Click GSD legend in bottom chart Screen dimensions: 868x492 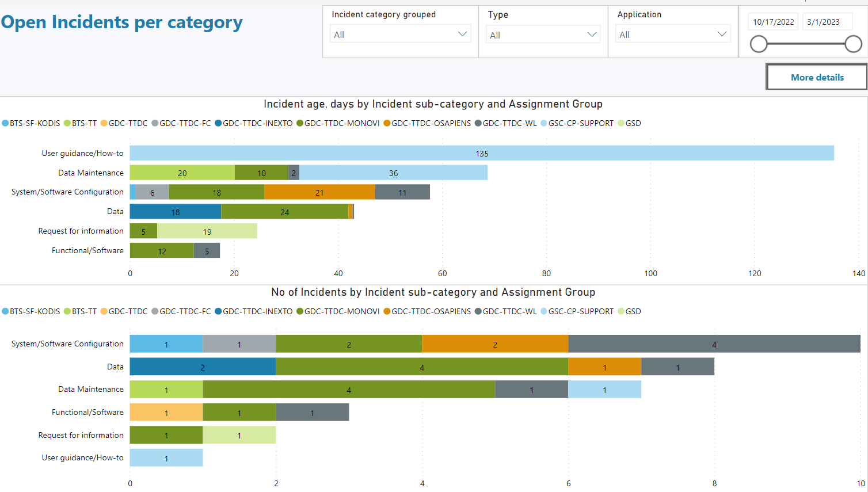pyautogui.click(x=629, y=311)
